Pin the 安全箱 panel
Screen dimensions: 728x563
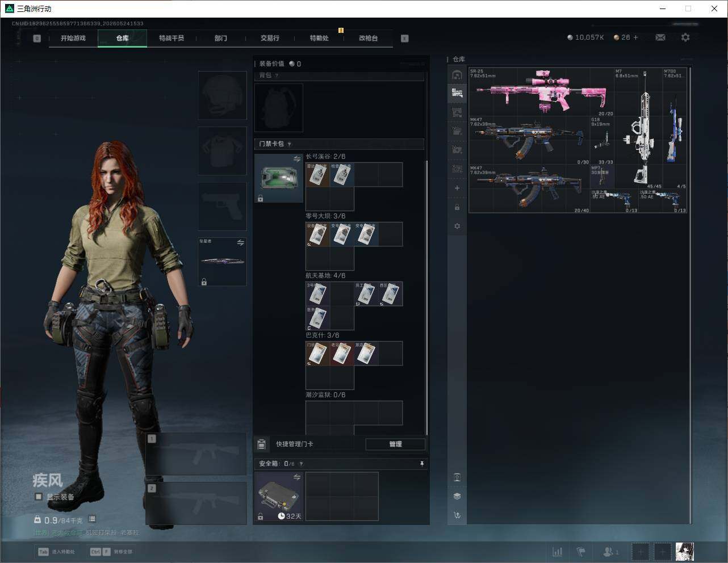[x=421, y=464]
